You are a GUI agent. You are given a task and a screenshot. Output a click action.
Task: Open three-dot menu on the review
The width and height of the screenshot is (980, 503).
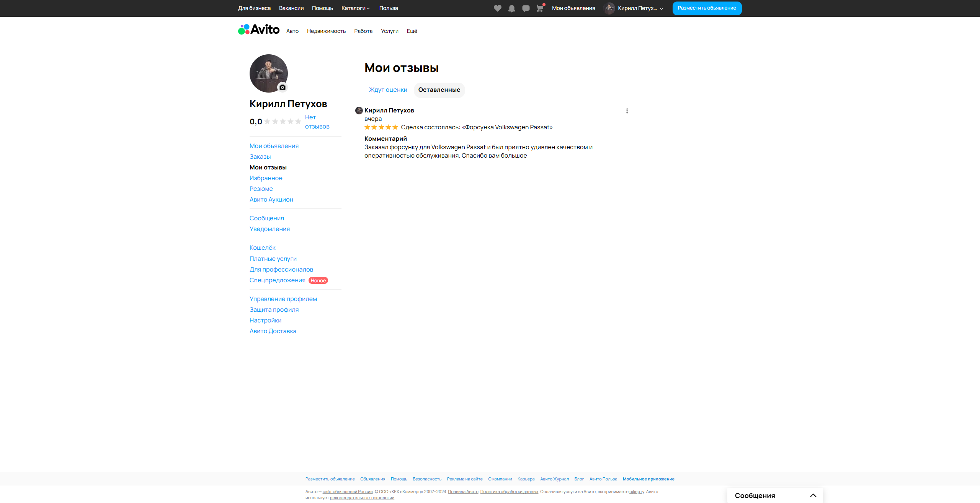pyautogui.click(x=627, y=111)
